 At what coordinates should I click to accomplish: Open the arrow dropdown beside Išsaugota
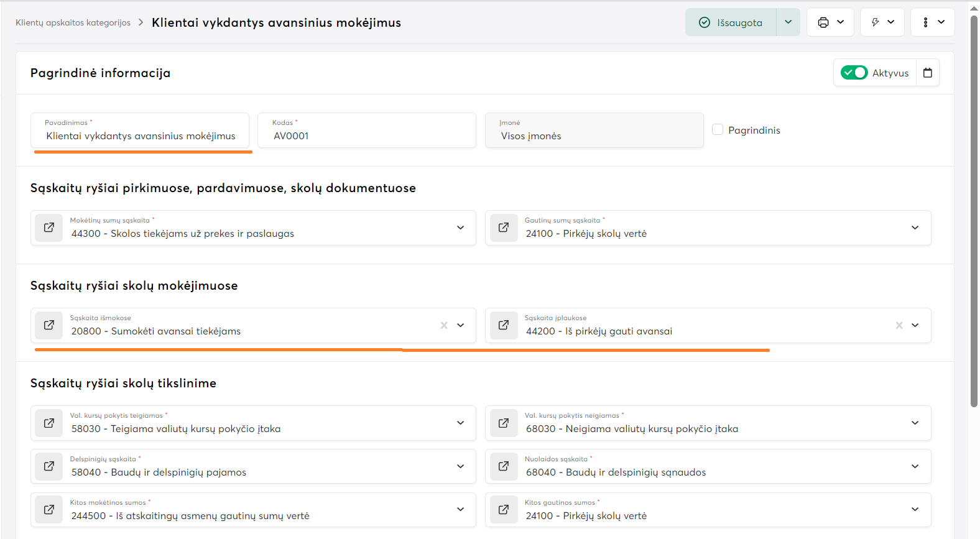click(x=788, y=22)
